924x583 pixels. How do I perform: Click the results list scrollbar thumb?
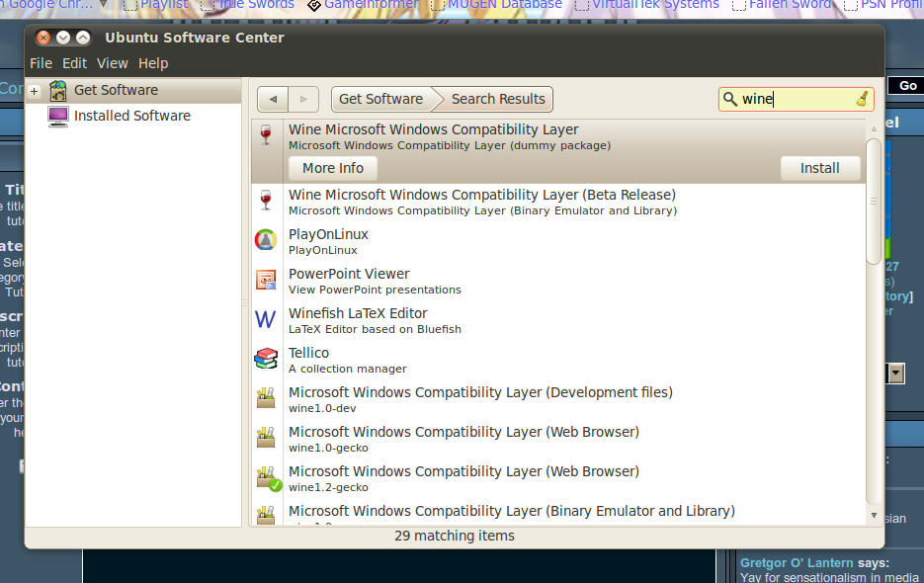coord(874,202)
